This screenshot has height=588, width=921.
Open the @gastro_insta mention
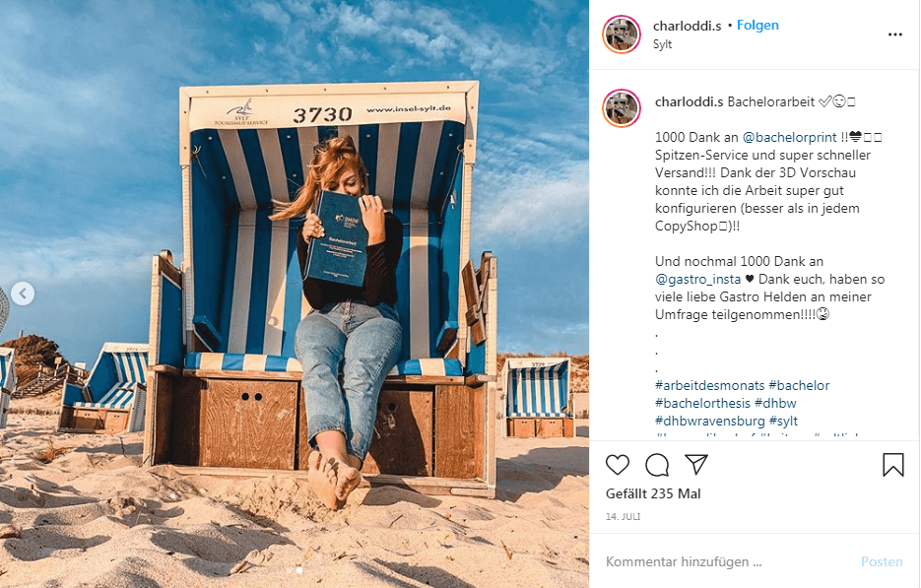click(x=697, y=279)
